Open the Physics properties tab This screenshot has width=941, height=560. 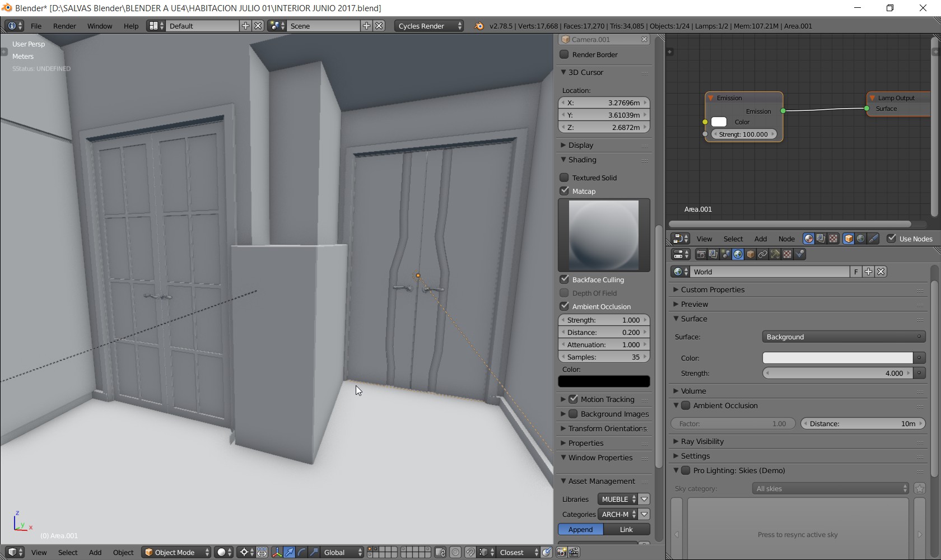pos(800,254)
